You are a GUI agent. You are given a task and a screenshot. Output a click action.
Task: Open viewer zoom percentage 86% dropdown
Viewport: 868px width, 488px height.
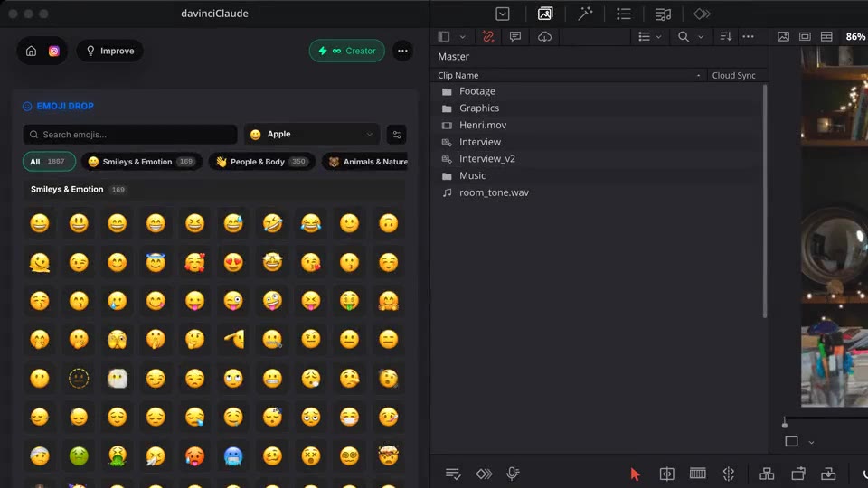(x=855, y=36)
